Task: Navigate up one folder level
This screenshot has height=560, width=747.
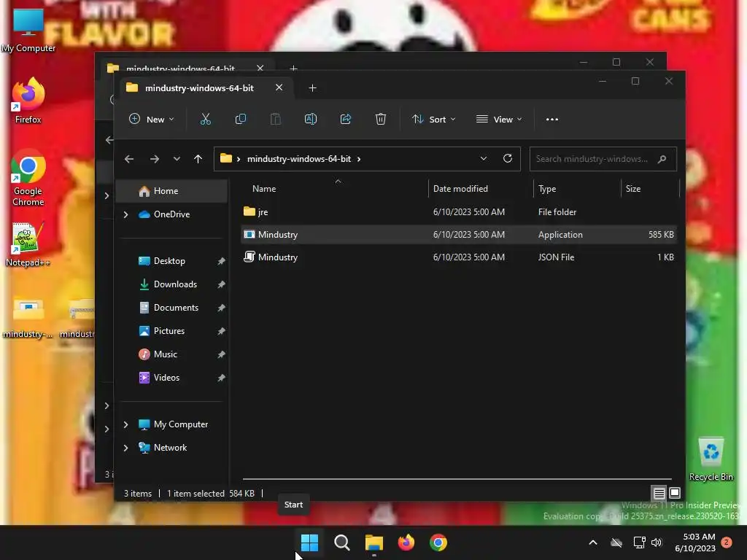Action: coord(198,159)
